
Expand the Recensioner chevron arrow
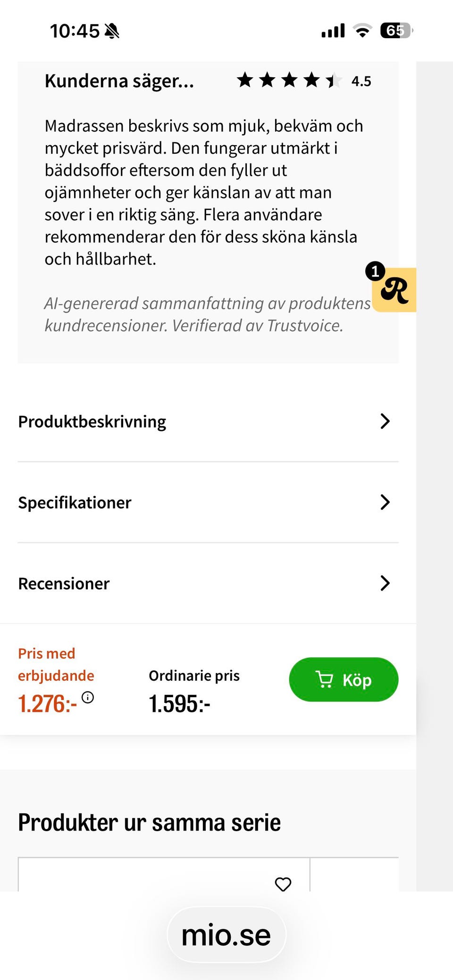[x=385, y=584]
